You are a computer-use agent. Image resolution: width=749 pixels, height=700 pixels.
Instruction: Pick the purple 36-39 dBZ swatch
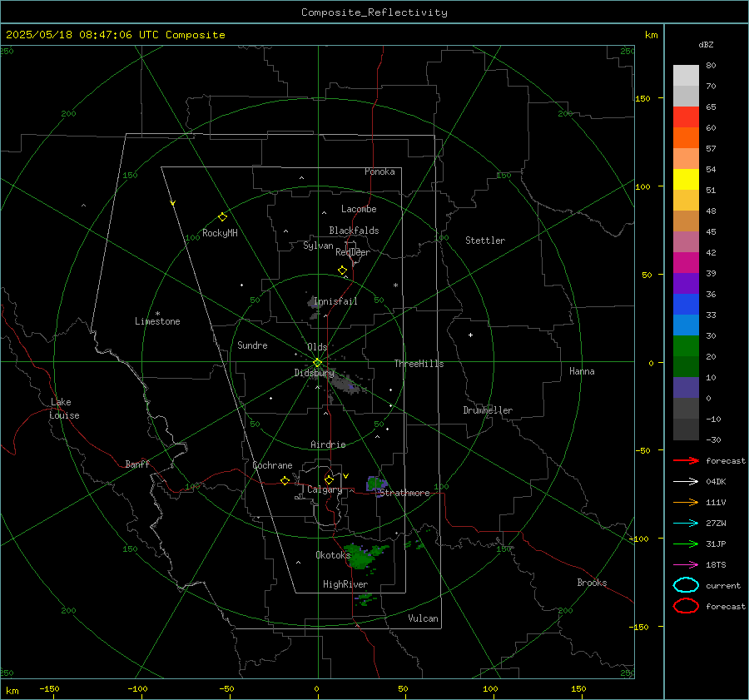coord(686,283)
